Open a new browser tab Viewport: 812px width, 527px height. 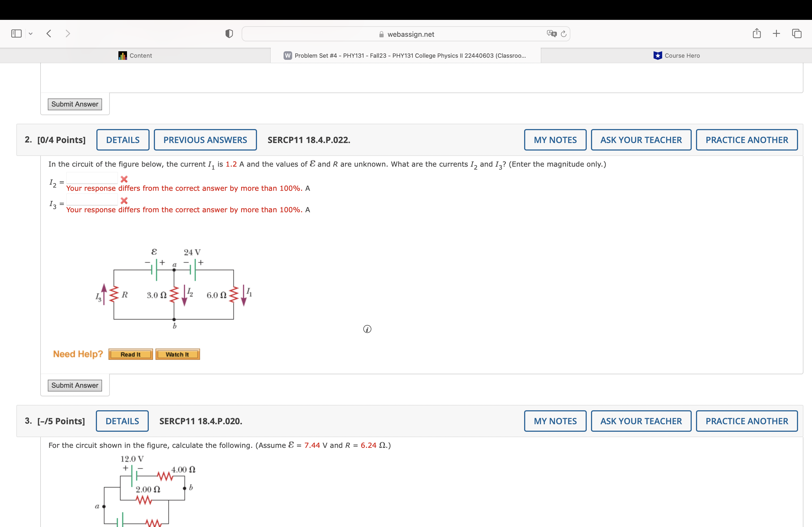point(776,33)
